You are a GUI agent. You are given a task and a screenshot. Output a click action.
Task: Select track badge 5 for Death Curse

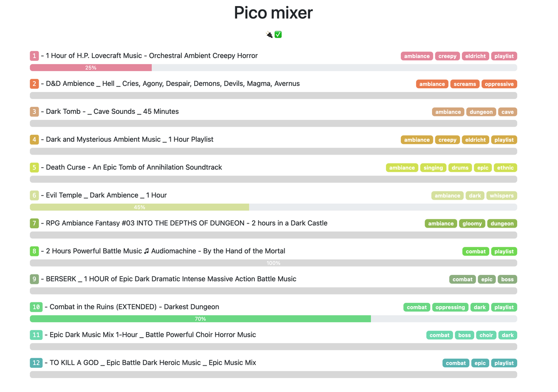pos(34,167)
